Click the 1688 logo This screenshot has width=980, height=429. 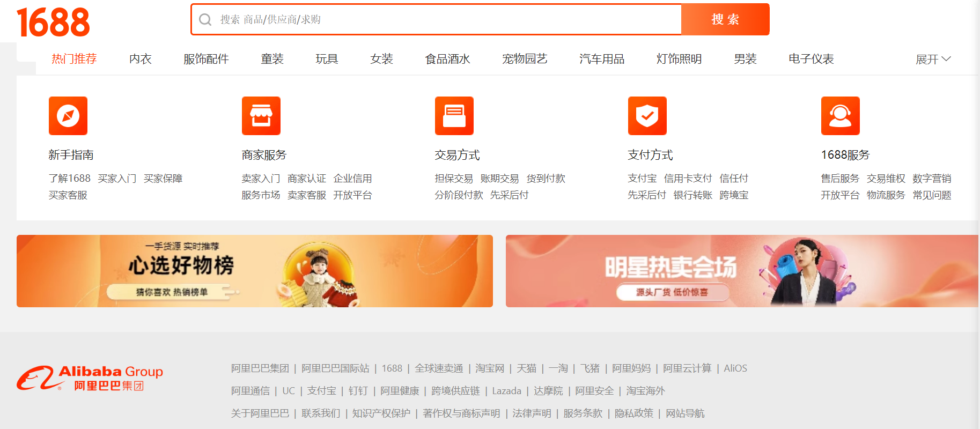point(53,23)
